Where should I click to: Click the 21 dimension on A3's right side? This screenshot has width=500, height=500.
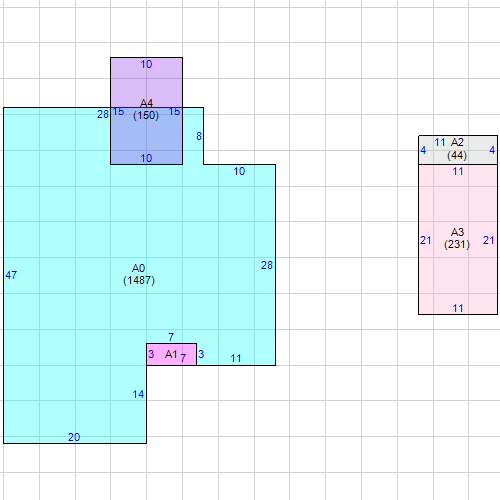489,240
